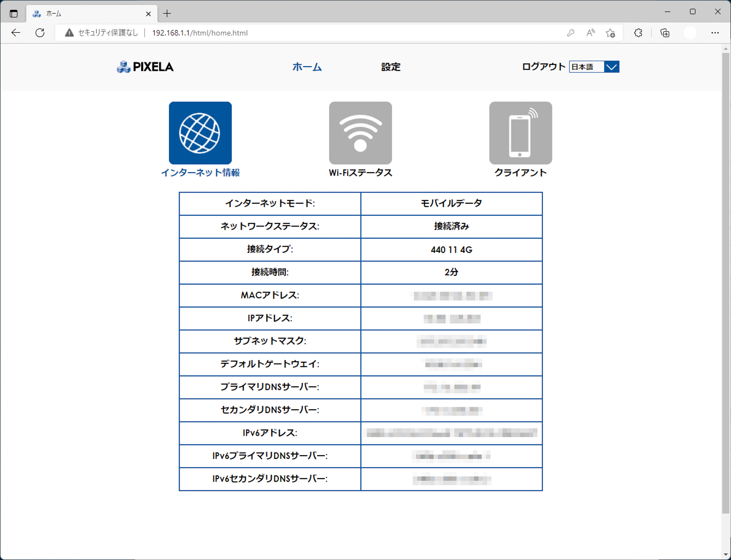Click ログアウト to log out
Viewport: 731px width, 560px height.
[x=543, y=67]
